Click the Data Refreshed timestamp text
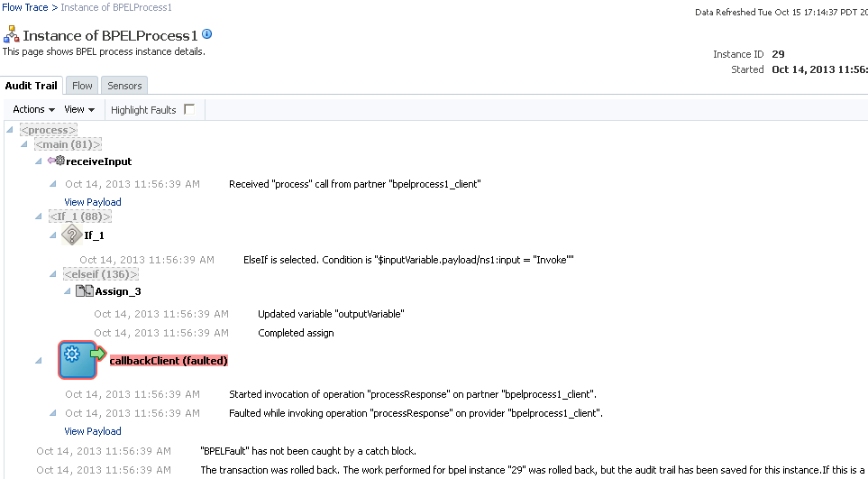Viewport: 868px width, 479px height. pyautogui.click(x=781, y=13)
